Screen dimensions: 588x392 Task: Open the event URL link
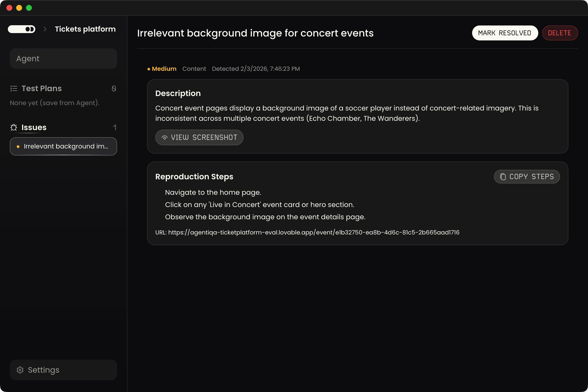(x=314, y=232)
